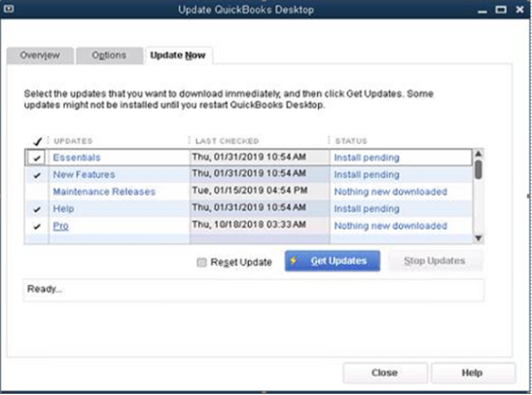The width and height of the screenshot is (532, 395).
Task: Click the updates list scrollbar thumb
Action: (479, 169)
